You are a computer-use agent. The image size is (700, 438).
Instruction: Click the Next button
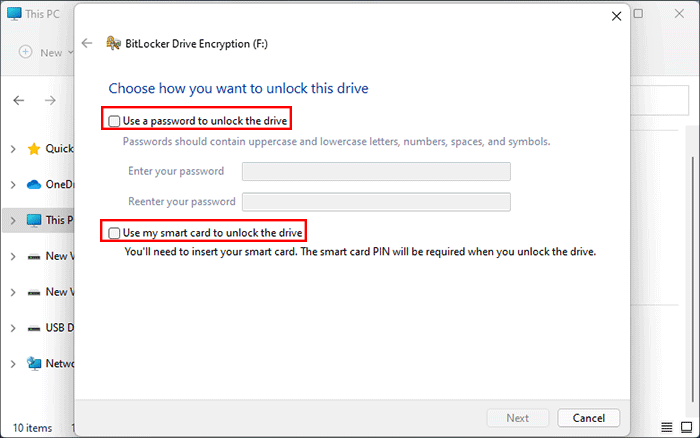tap(517, 417)
